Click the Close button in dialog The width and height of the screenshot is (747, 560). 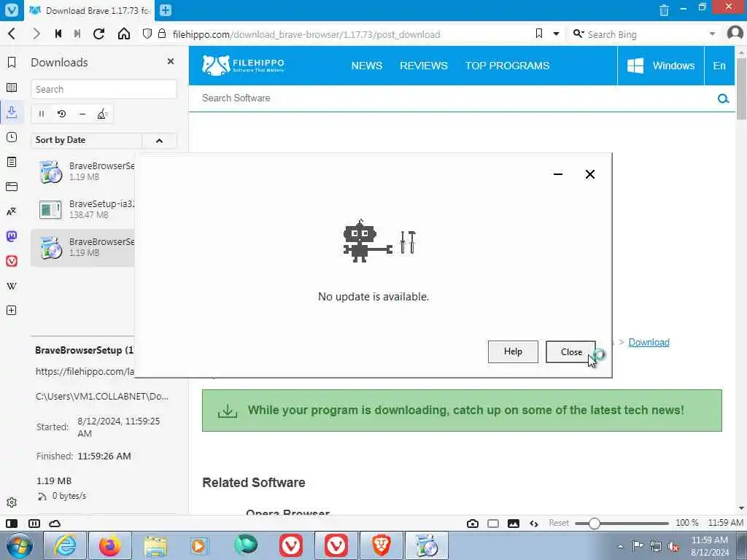[x=570, y=352]
